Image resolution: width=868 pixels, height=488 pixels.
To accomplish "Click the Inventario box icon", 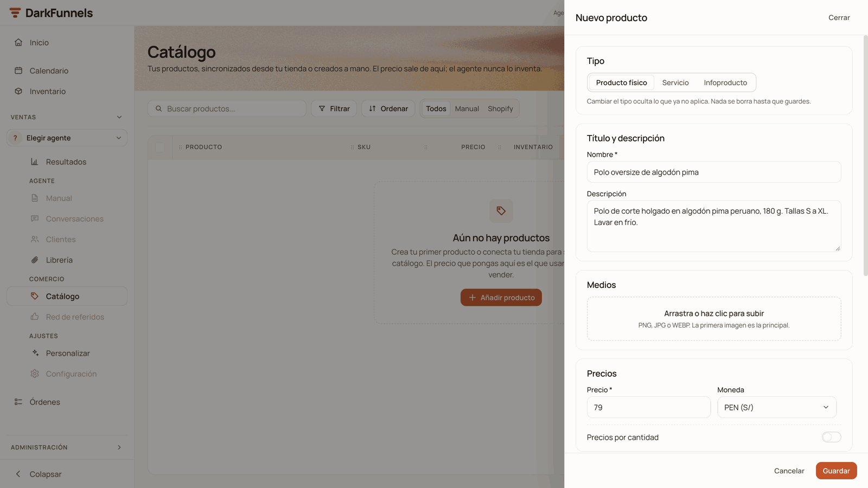I will [18, 91].
